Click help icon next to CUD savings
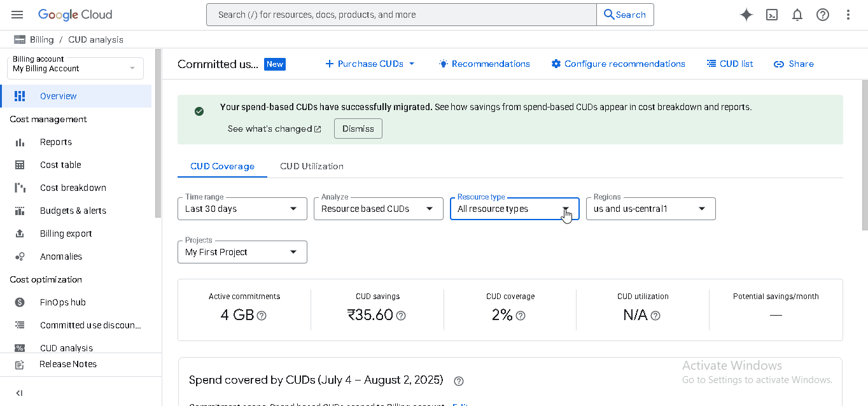This screenshot has height=406, width=868. click(401, 316)
